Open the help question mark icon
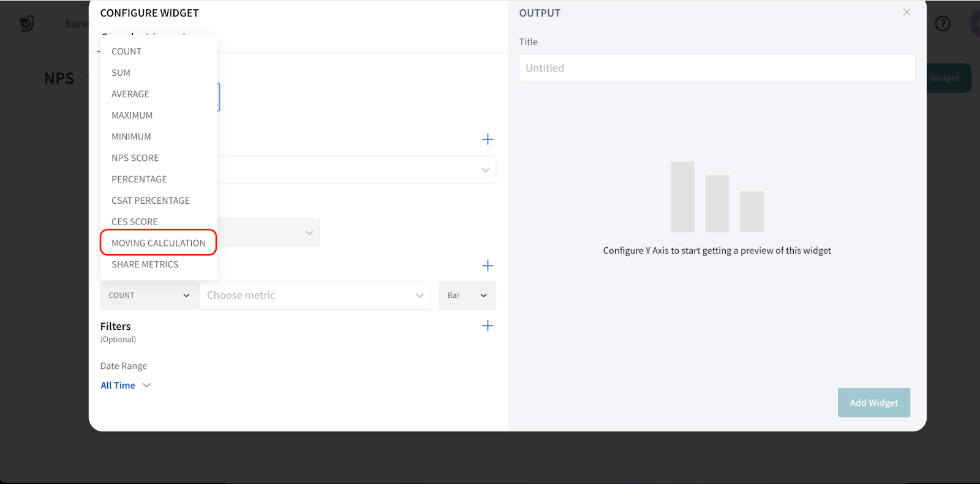Image resolution: width=980 pixels, height=484 pixels. click(x=943, y=24)
